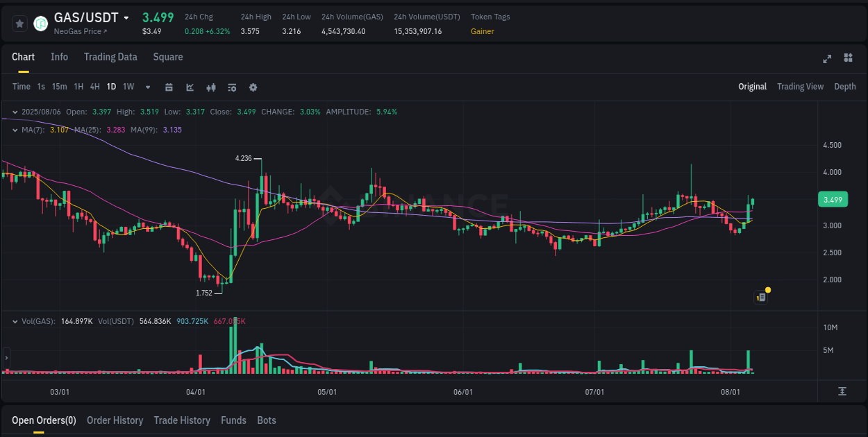Viewport: 868px width, 437px height.
Task: Select the line chart style icon
Action: 190,87
